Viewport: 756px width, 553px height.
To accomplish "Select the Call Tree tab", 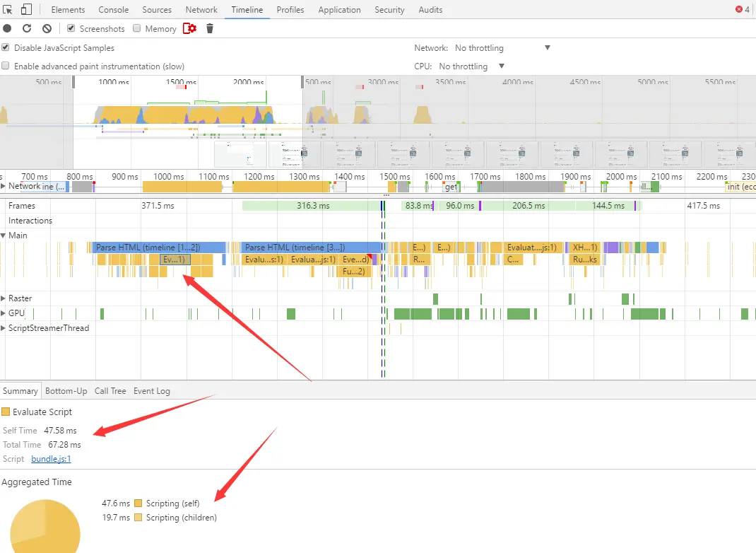I will (110, 391).
